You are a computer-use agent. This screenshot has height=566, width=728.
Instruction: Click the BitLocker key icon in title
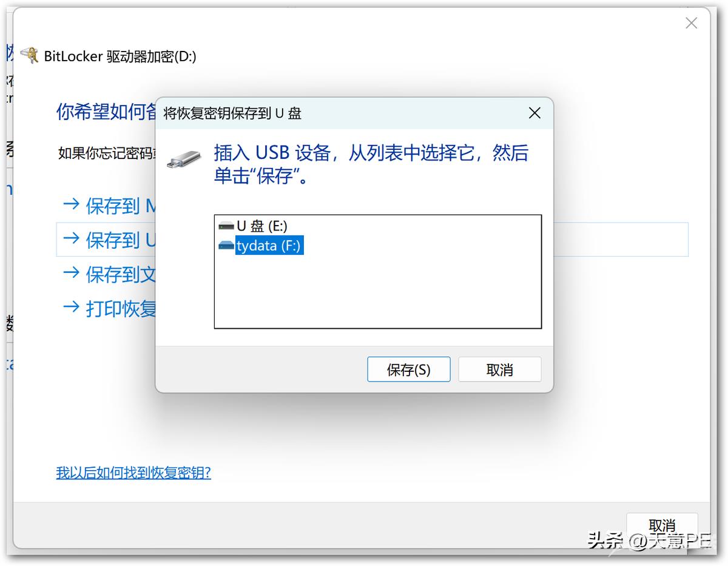29,56
